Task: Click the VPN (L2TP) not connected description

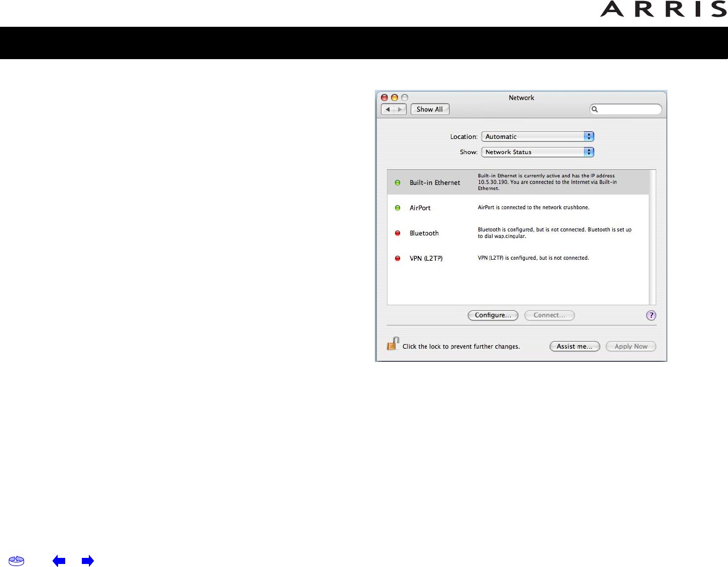Action: tap(533, 258)
